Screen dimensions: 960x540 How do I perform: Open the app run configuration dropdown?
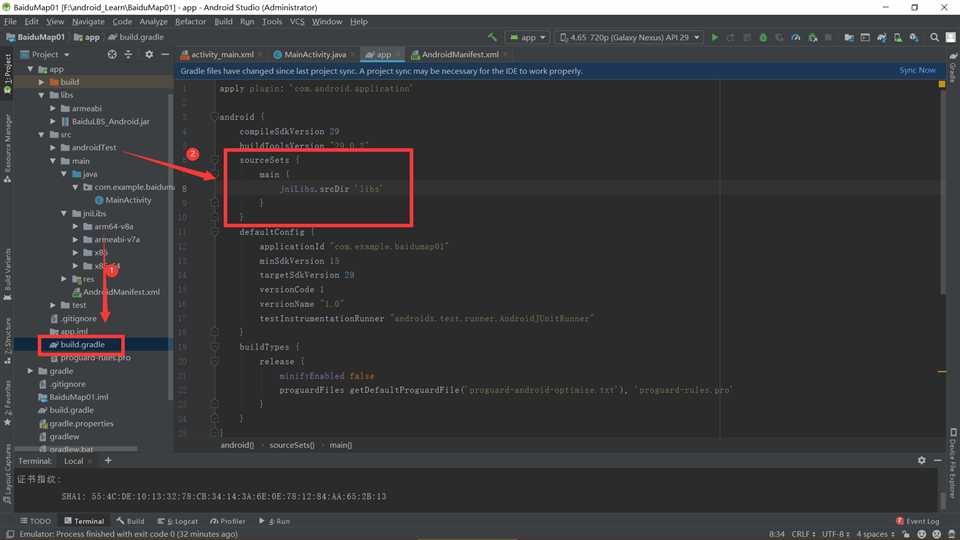click(527, 37)
